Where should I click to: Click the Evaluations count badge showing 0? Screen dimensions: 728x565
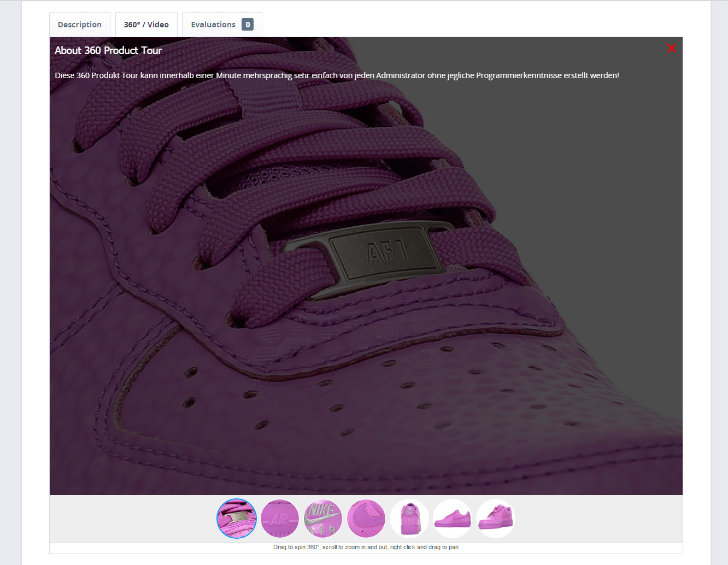(248, 25)
